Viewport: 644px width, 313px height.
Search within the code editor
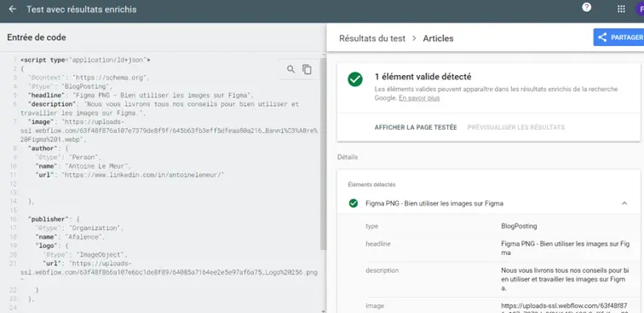click(x=290, y=69)
